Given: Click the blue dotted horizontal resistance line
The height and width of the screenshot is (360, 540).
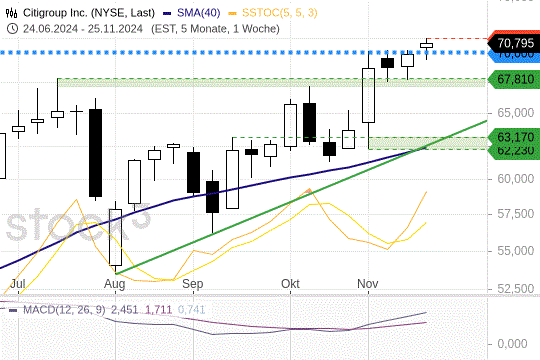Looking at the screenshot, I should pyautogui.click(x=243, y=53).
